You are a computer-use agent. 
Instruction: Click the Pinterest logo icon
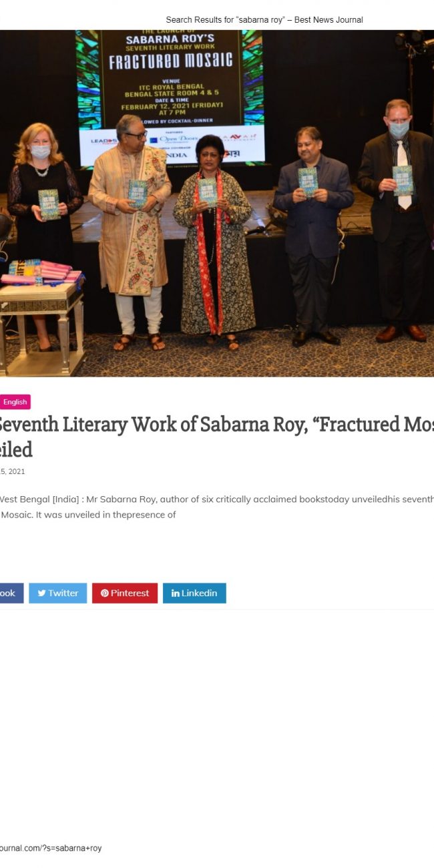click(104, 593)
